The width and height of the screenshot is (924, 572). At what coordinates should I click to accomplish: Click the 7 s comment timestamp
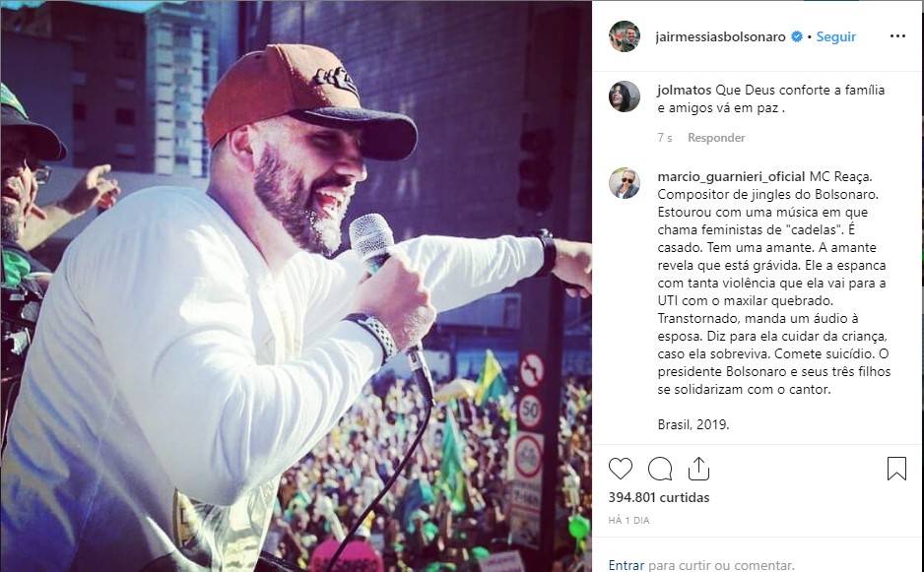point(665,138)
